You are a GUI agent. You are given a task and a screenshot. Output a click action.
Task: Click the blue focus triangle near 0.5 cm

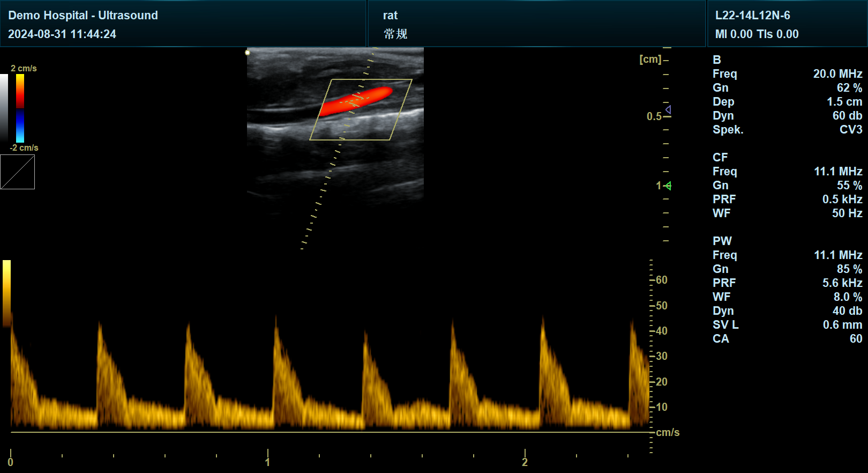668,110
